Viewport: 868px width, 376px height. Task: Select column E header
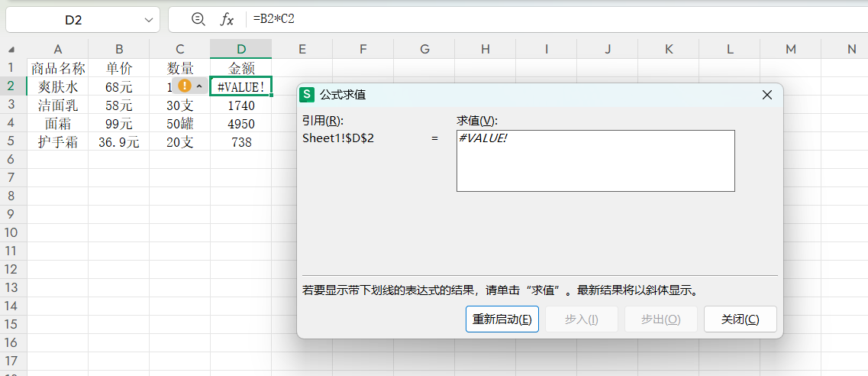pyautogui.click(x=302, y=49)
